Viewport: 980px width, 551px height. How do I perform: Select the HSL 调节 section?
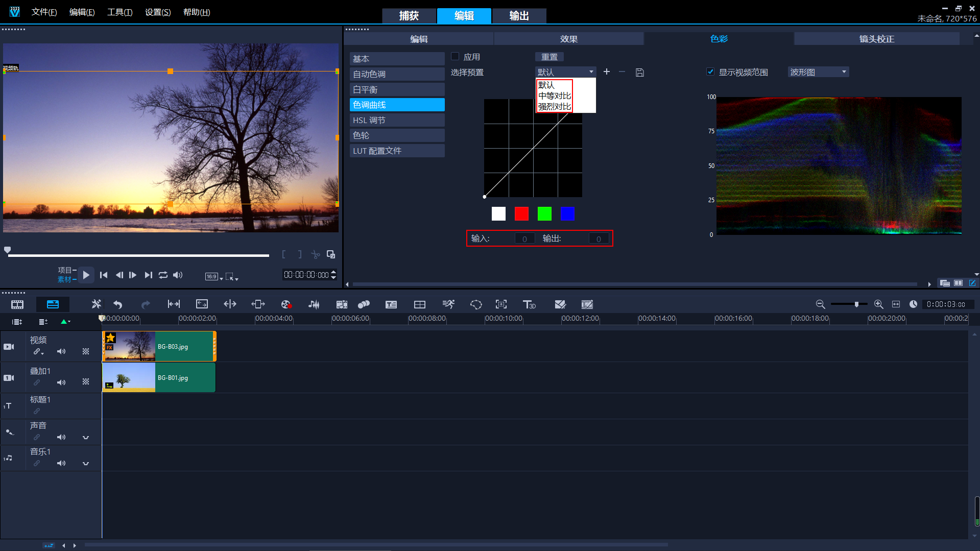397,120
